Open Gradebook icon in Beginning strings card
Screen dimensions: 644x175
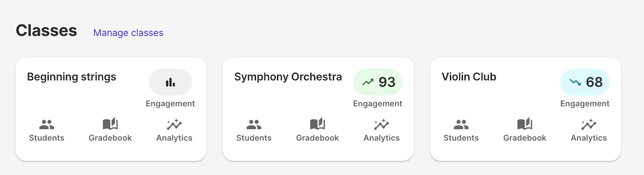(x=110, y=124)
